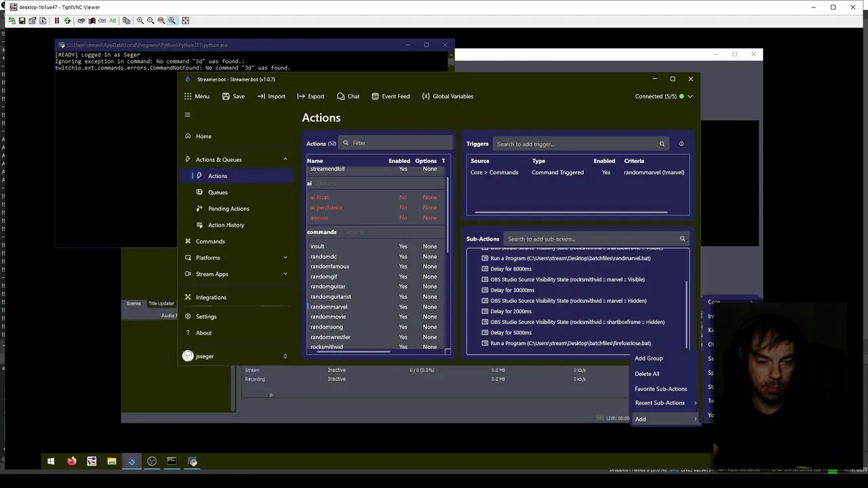This screenshot has height=488, width=868.
Task: Open Integrations in the sidebar
Action: click(x=237, y=297)
